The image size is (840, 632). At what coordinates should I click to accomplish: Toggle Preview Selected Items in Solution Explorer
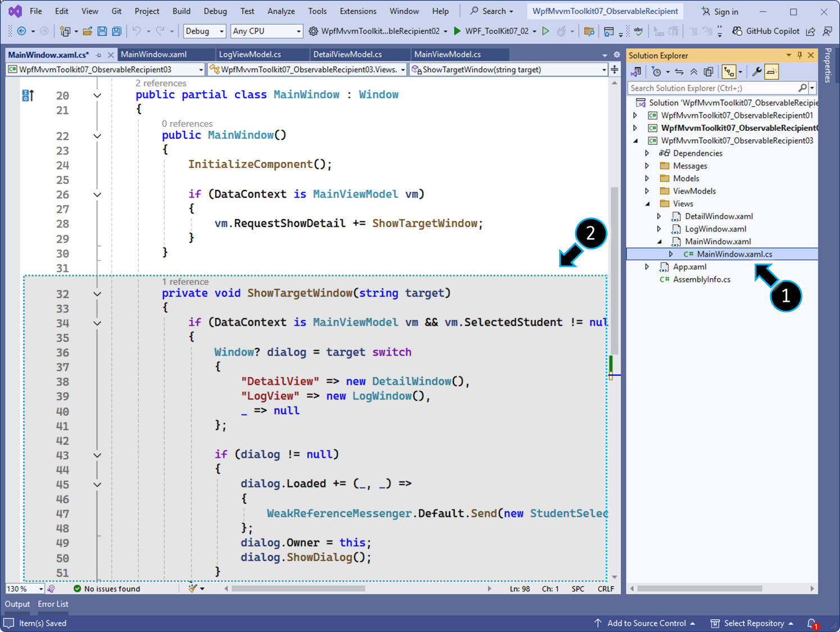[x=771, y=72]
